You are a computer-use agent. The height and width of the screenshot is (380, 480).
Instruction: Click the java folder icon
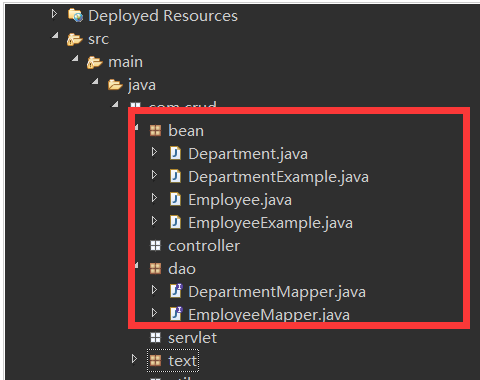click(115, 85)
